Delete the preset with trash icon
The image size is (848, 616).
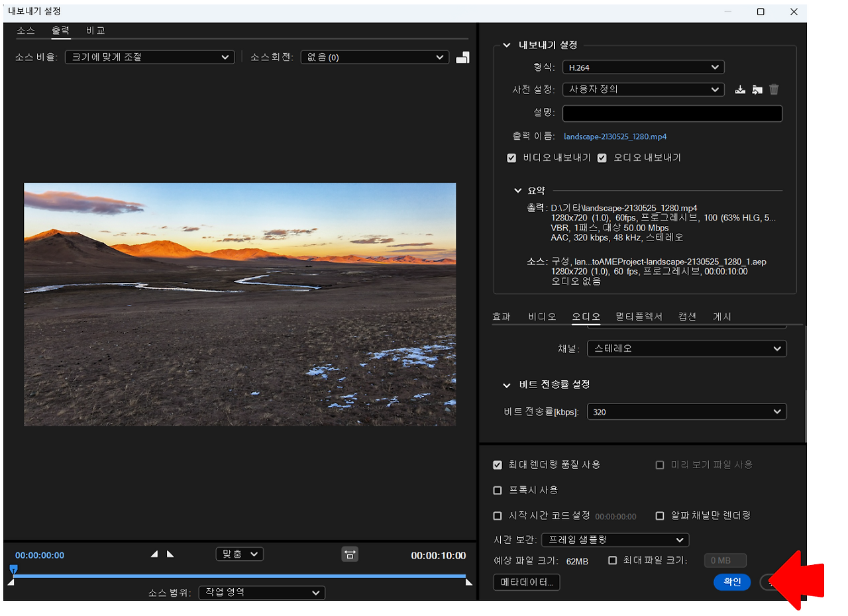[774, 89]
